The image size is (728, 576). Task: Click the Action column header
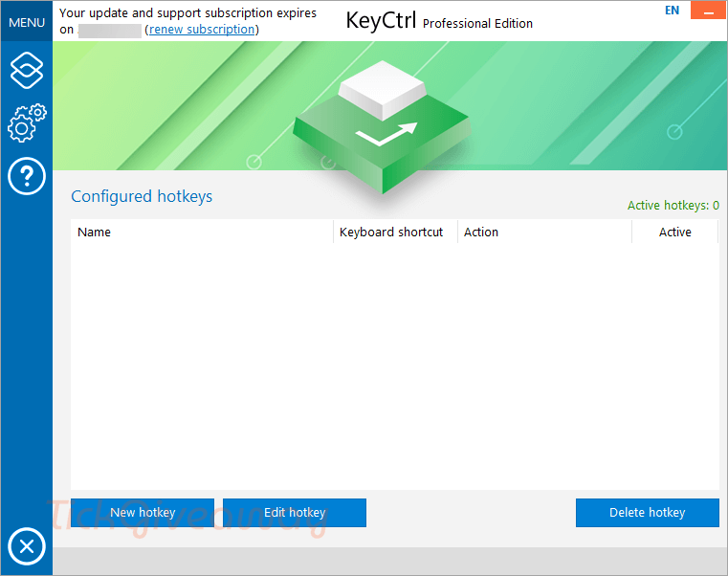[544, 232]
